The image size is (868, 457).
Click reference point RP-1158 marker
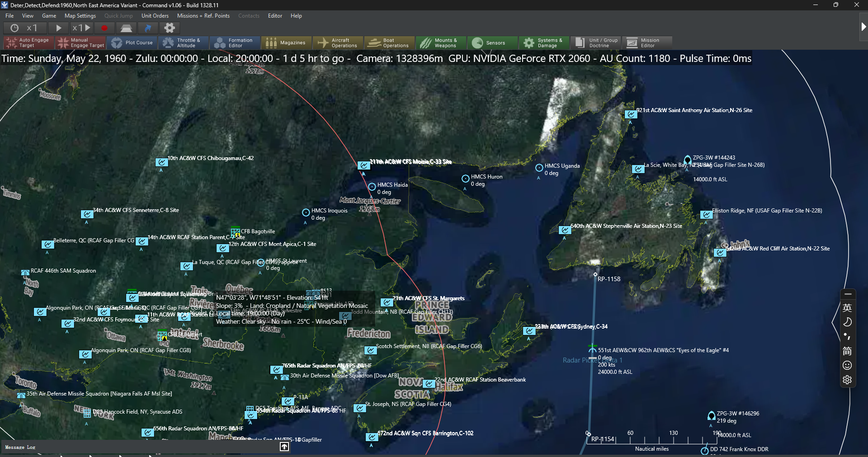click(x=595, y=274)
